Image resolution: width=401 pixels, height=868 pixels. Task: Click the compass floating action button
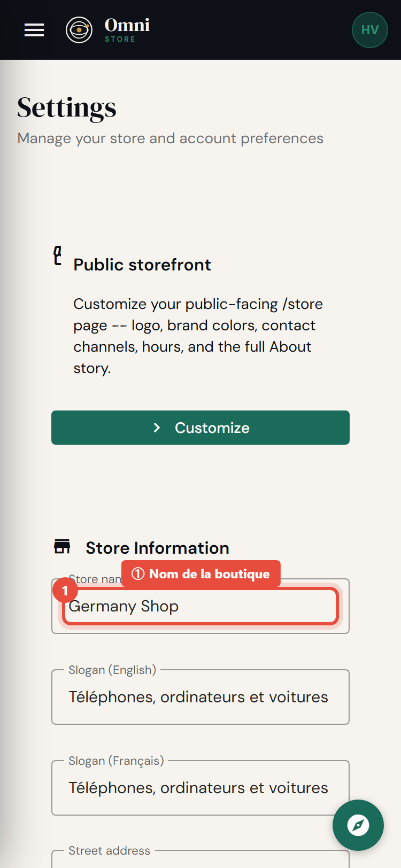click(358, 825)
